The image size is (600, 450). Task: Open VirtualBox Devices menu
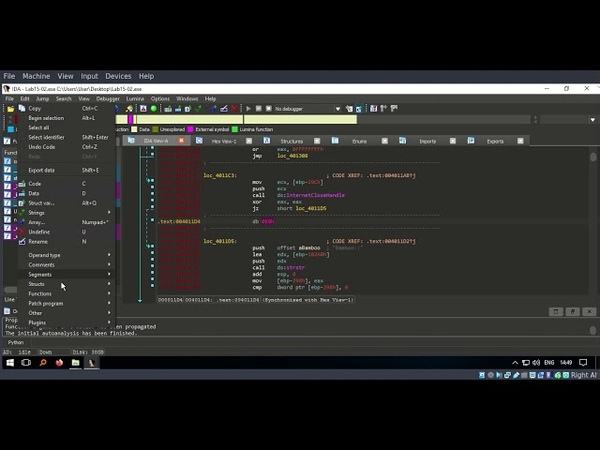coord(118,76)
